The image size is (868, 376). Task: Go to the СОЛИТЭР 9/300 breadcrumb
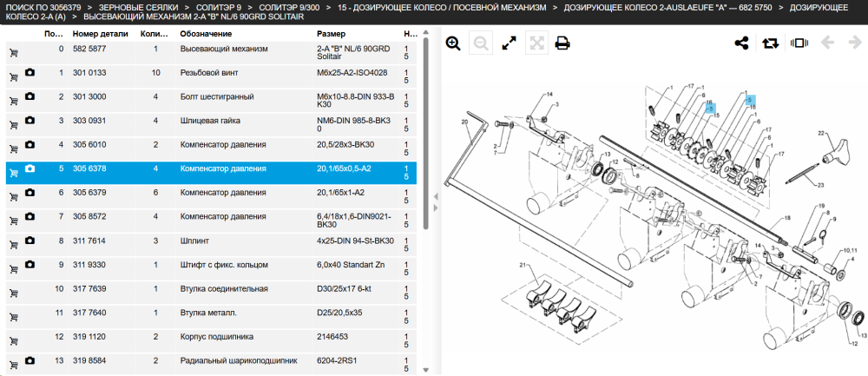pos(290,8)
